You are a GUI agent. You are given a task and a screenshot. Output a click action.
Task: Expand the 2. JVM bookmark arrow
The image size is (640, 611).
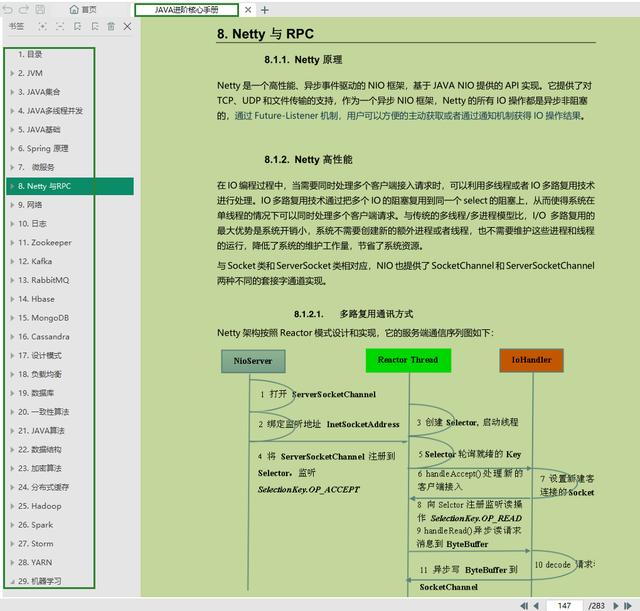click(12, 73)
